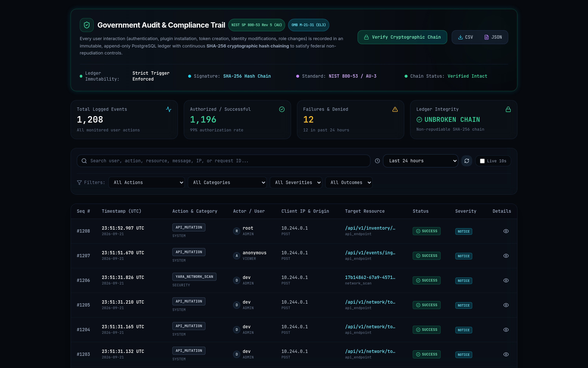Click the Action & Category column header
The image size is (588, 368).
click(195, 211)
